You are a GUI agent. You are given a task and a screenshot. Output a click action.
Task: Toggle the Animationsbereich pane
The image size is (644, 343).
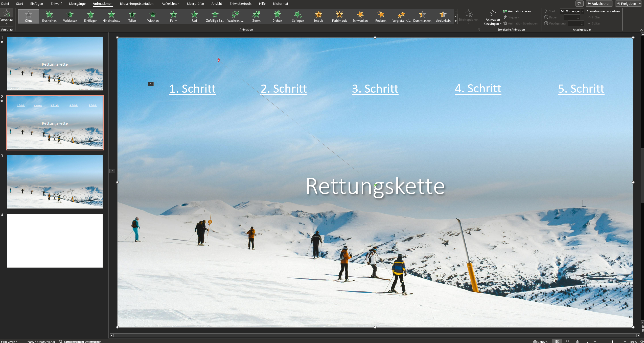(518, 11)
